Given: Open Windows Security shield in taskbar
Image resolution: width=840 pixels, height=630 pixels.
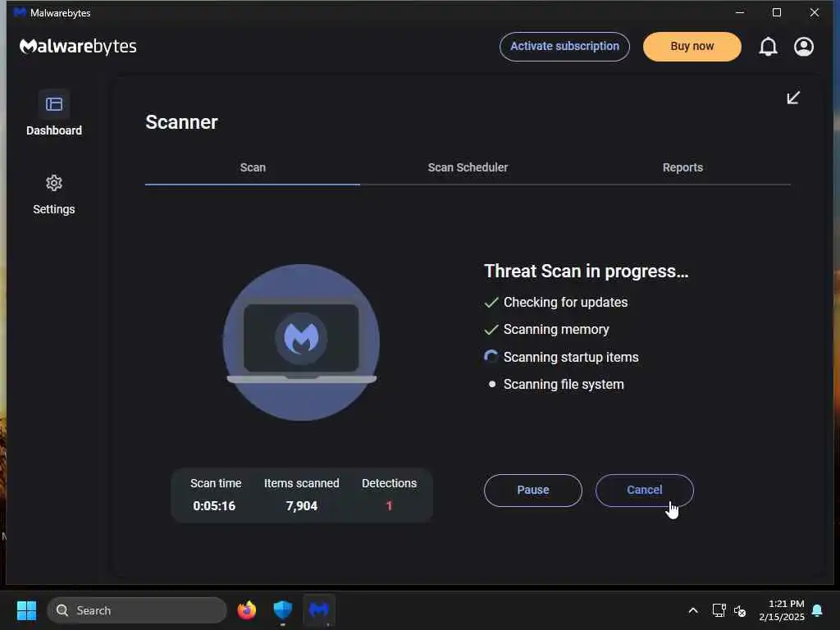Looking at the screenshot, I should (x=283, y=610).
